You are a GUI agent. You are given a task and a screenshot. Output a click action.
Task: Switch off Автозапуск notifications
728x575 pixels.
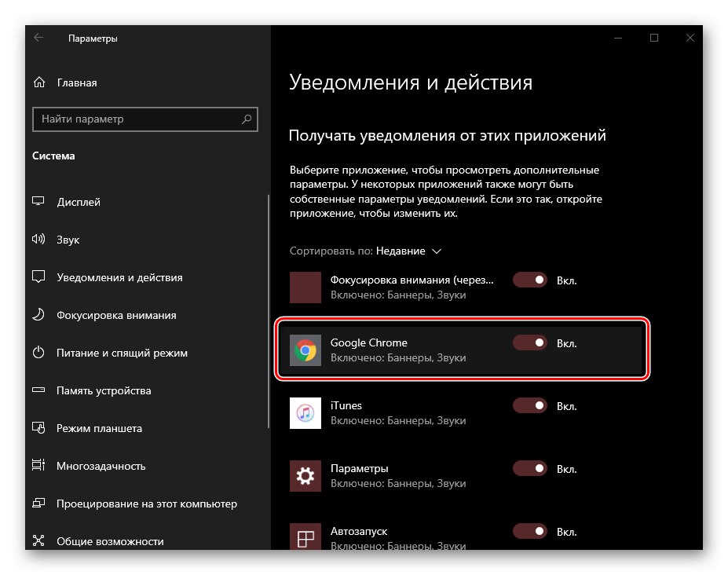coord(530,531)
